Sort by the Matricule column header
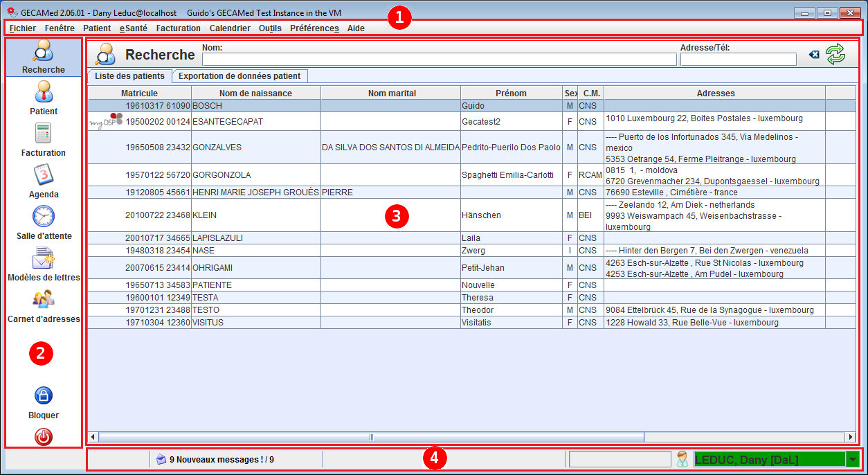 (x=139, y=93)
